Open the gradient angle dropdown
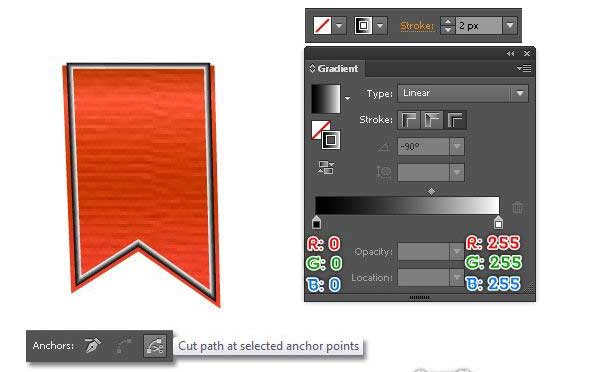This screenshot has width=600, height=372. (x=457, y=147)
